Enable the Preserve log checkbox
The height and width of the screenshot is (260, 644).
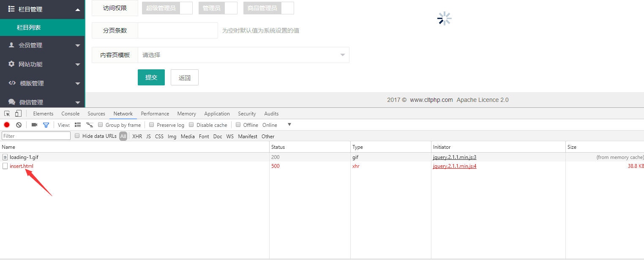click(x=152, y=125)
